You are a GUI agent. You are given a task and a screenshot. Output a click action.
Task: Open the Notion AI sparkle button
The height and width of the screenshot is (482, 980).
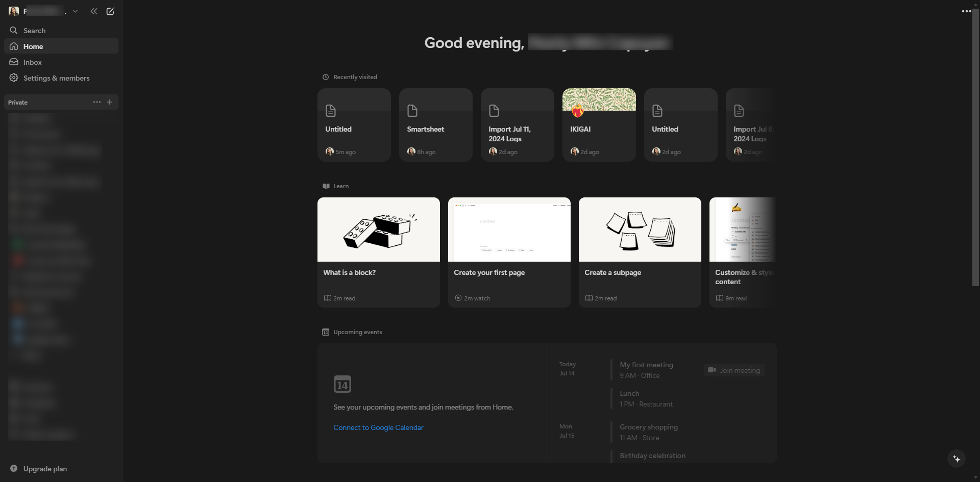coord(957,459)
